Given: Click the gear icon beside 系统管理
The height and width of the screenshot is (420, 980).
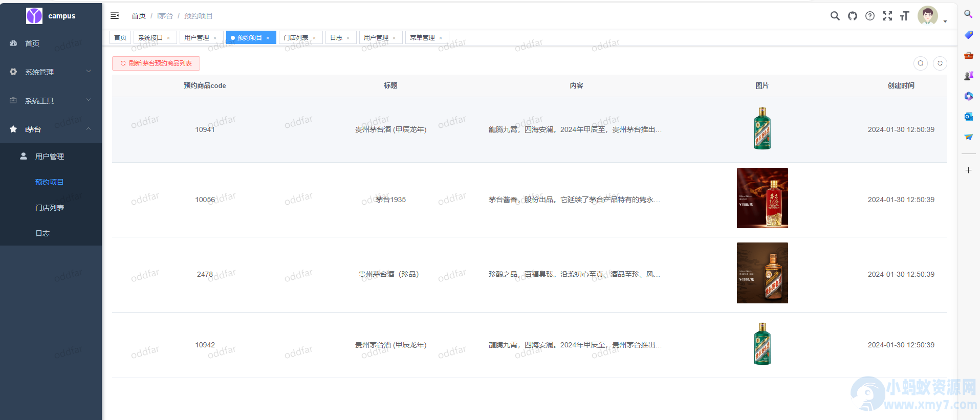Looking at the screenshot, I should (x=13, y=72).
